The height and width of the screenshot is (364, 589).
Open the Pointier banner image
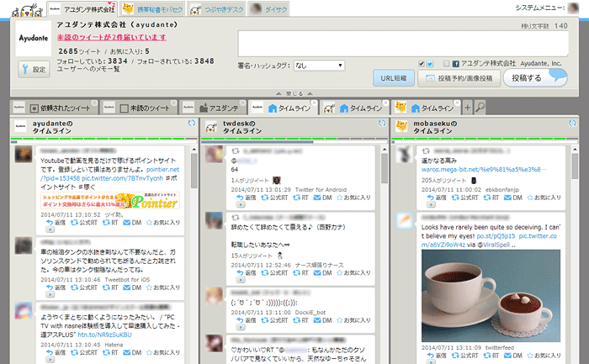[x=110, y=201]
